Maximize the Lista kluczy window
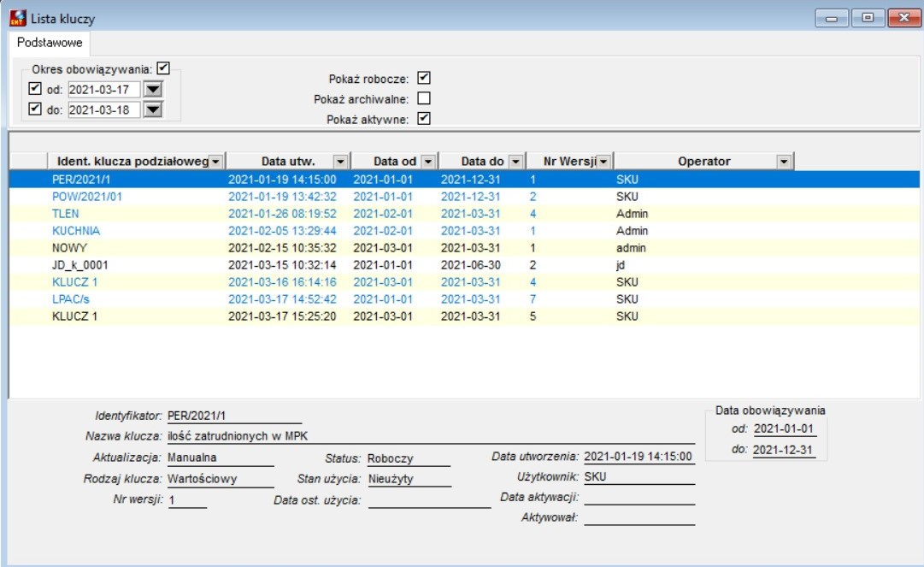Screen dimensions: 924x567 868,18
